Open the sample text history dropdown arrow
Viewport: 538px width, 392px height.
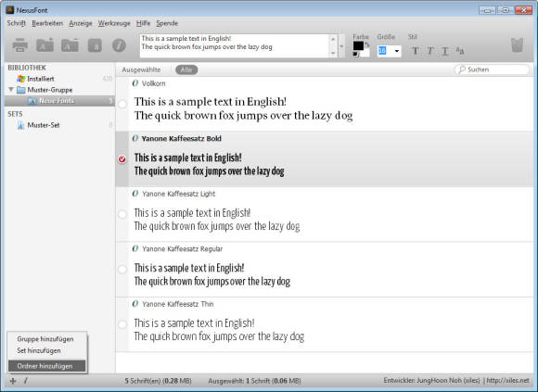[341, 45]
